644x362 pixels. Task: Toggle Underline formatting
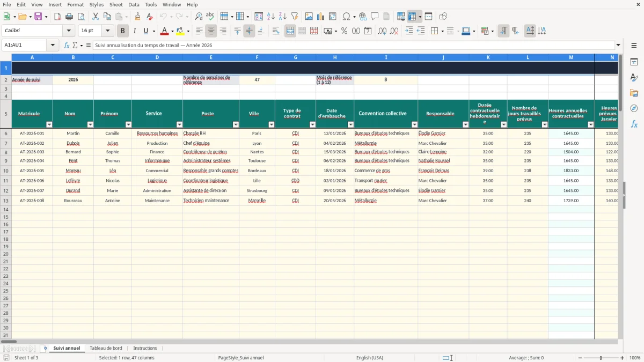145,31
